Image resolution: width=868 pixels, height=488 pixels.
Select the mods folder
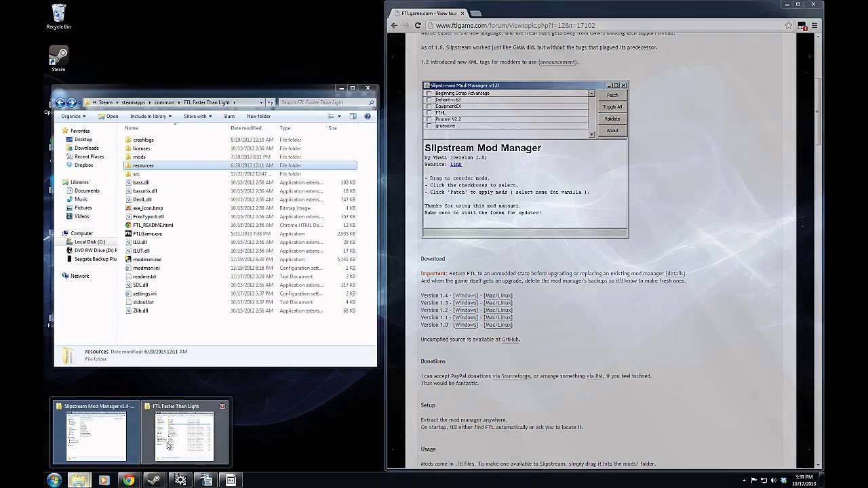(x=139, y=157)
